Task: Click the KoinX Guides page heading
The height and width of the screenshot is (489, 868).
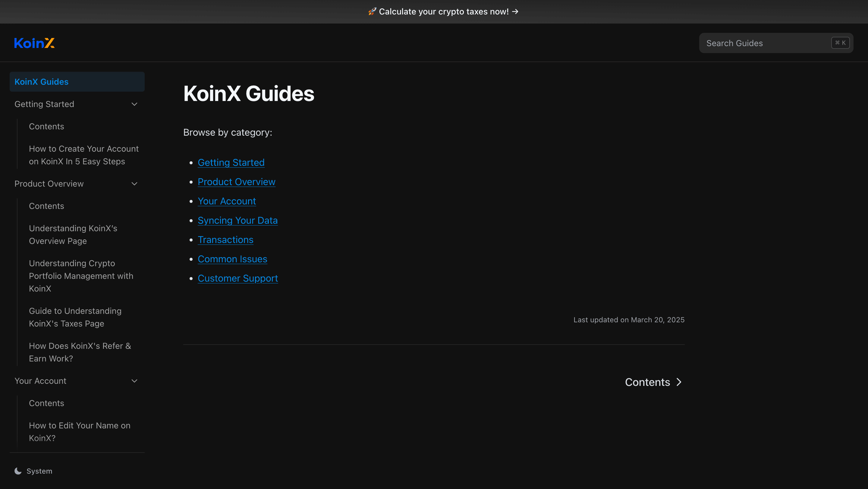Action: pos(249,93)
